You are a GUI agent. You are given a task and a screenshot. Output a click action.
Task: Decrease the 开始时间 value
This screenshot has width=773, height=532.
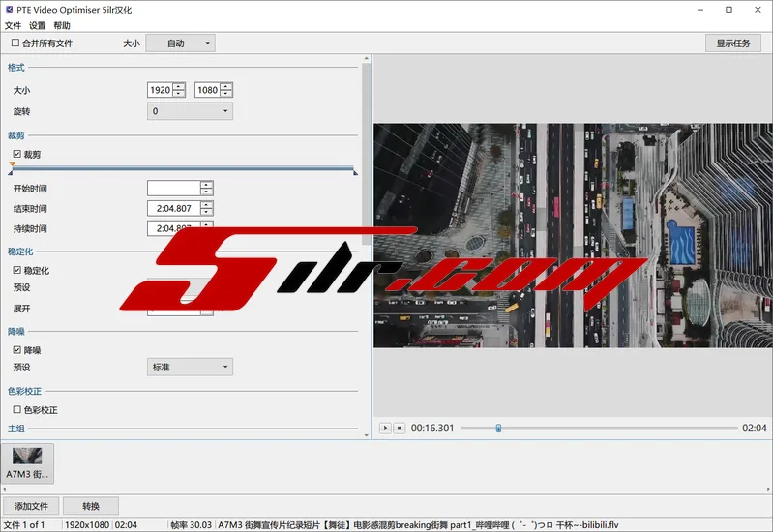(x=207, y=192)
